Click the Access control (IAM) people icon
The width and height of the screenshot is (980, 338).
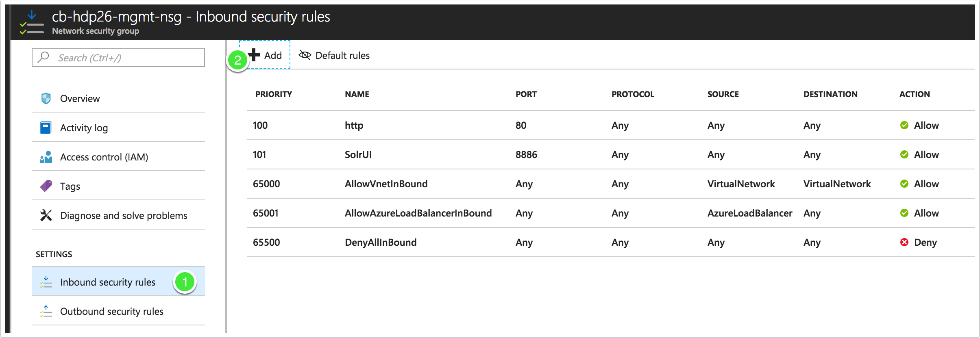coord(46,156)
